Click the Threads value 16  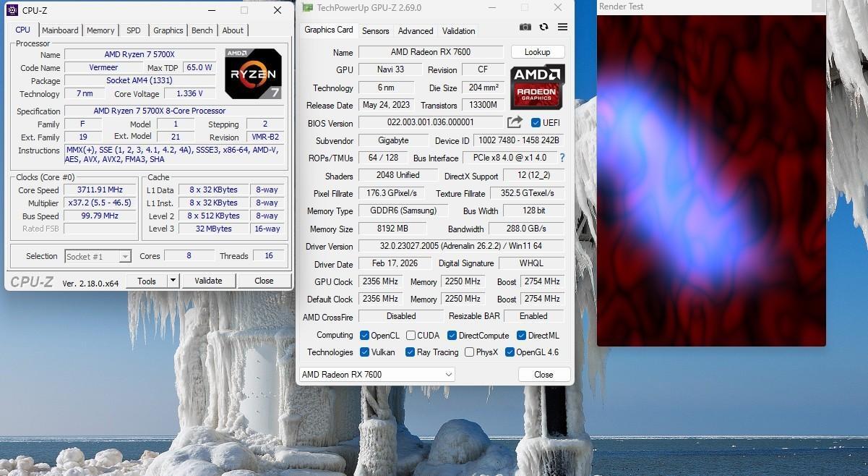pyautogui.click(x=268, y=256)
